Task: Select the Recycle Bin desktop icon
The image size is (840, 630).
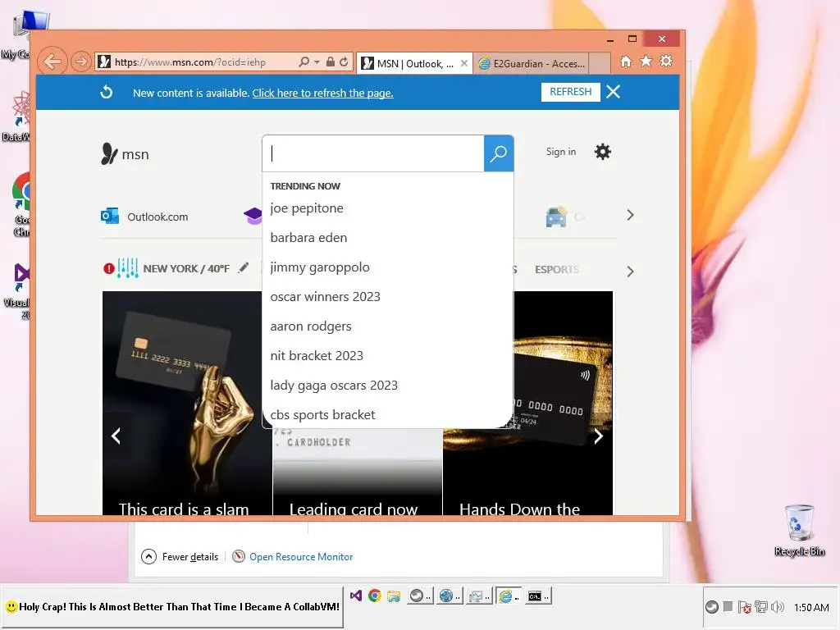Action: [799, 530]
